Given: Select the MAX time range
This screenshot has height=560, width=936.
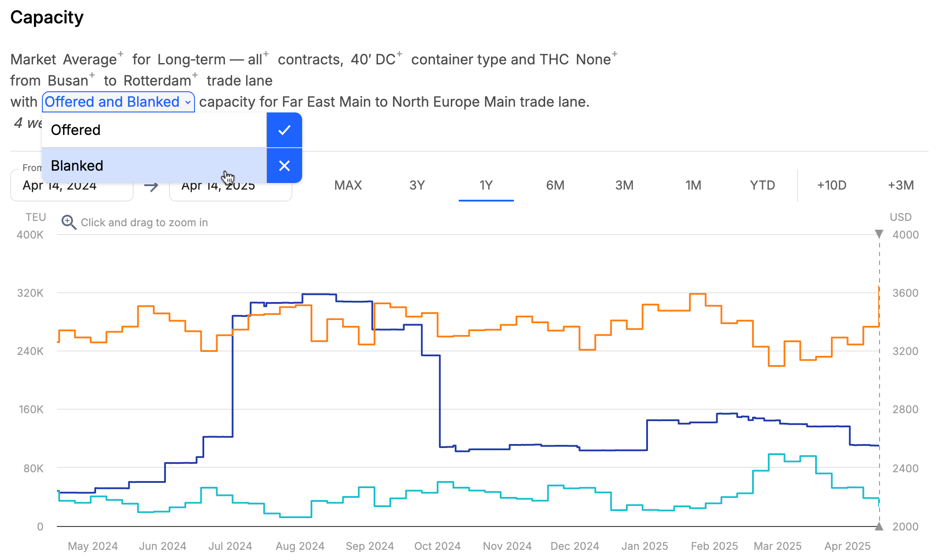Looking at the screenshot, I should coord(348,185).
